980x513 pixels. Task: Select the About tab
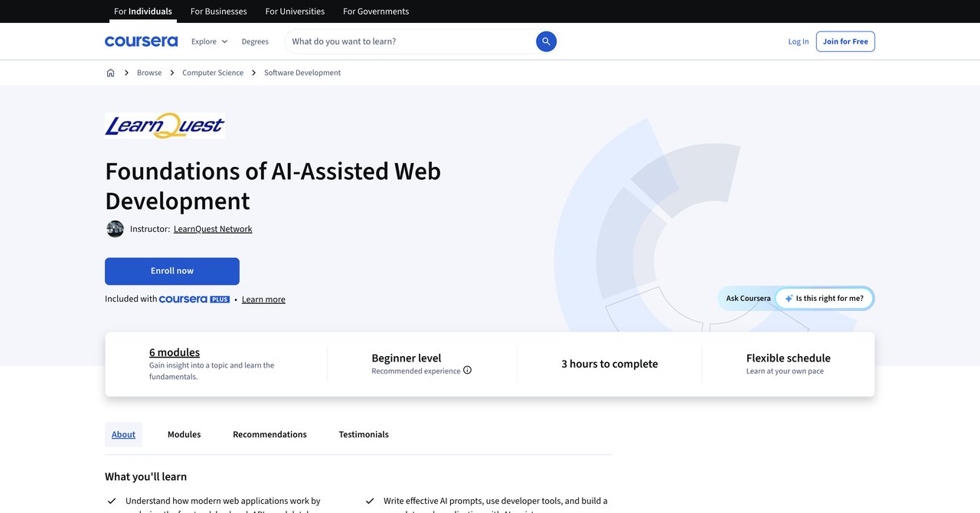point(123,434)
